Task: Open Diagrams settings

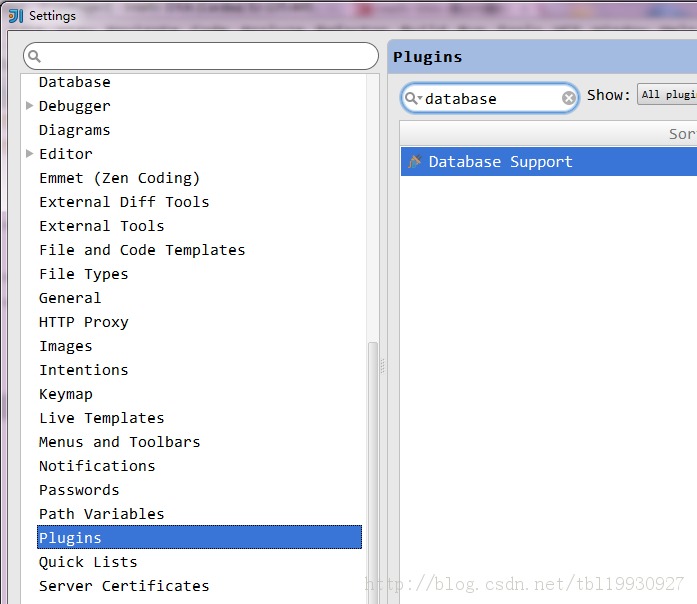Action: pyautogui.click(x=75, y=130)
